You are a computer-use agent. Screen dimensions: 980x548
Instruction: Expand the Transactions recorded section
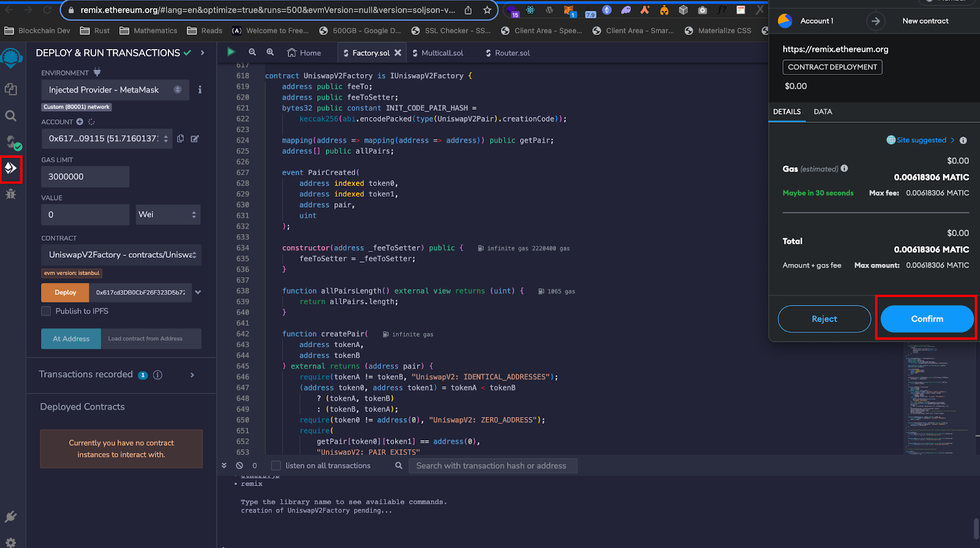pos(192,375)
